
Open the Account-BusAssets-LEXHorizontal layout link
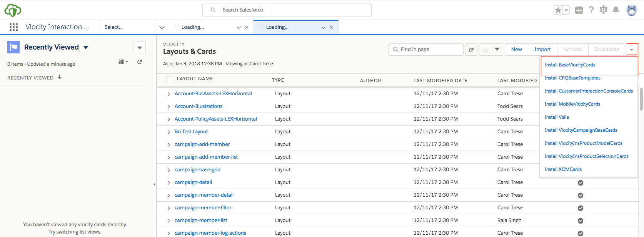tap(213, 94)
